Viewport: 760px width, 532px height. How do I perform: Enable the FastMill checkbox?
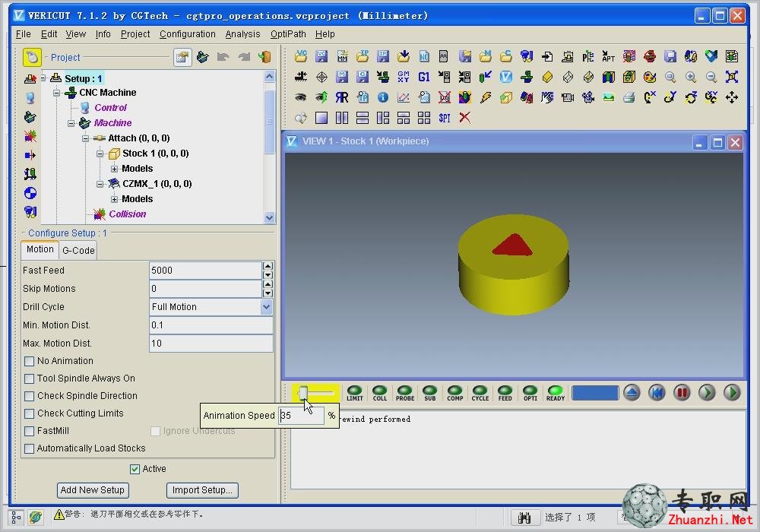(x=29, y=431)
